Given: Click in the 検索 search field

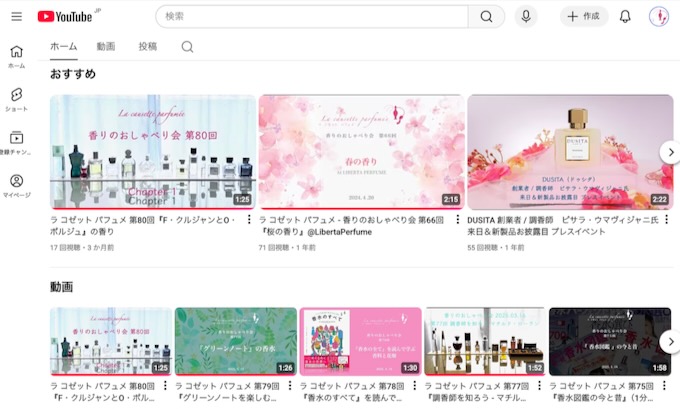Looking at the screenshot, I should [x=310, y=16].
